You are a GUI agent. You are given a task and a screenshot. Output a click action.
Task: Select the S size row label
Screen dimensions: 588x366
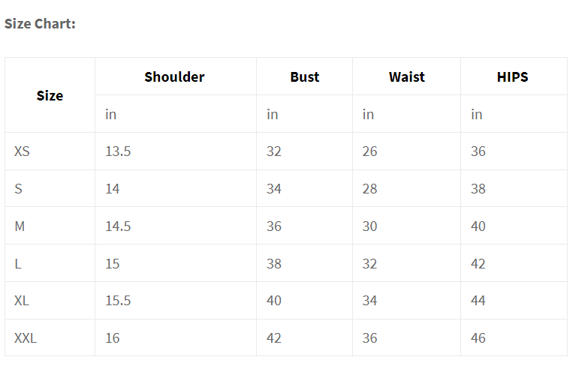click(19, 189)
